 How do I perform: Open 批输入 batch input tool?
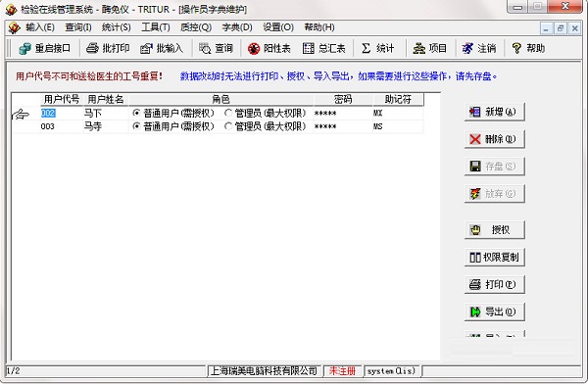162,48
